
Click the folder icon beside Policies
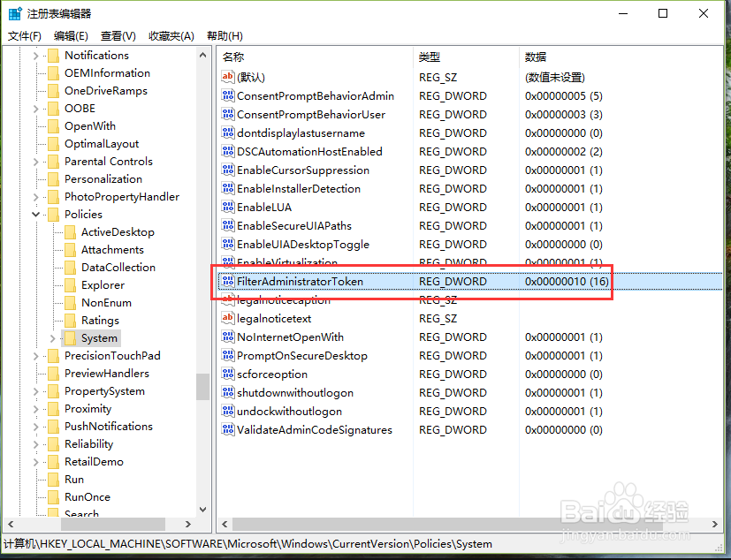[52, 214]
